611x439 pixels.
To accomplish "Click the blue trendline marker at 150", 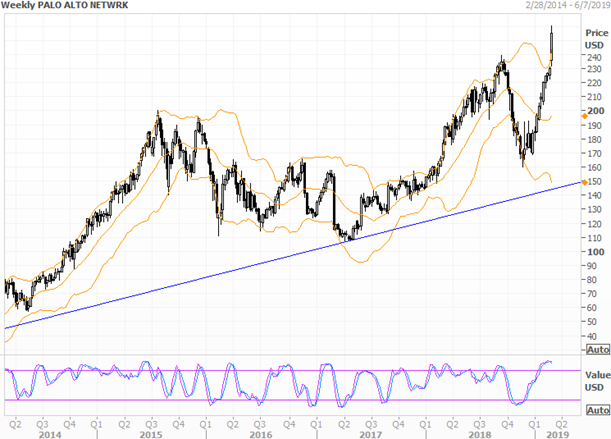I will [583, 182].
